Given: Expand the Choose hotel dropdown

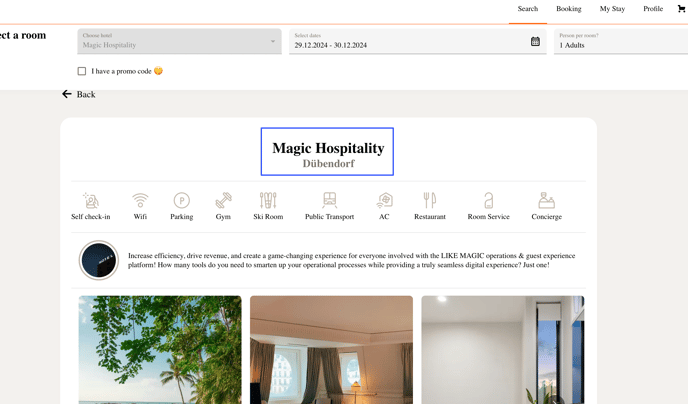Looking at the screenshot, I should coord(179,41).
